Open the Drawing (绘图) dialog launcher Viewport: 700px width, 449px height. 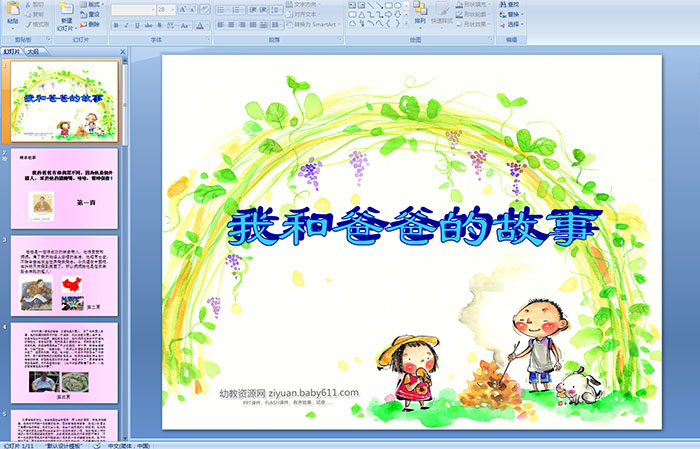[x=491, y=40]
